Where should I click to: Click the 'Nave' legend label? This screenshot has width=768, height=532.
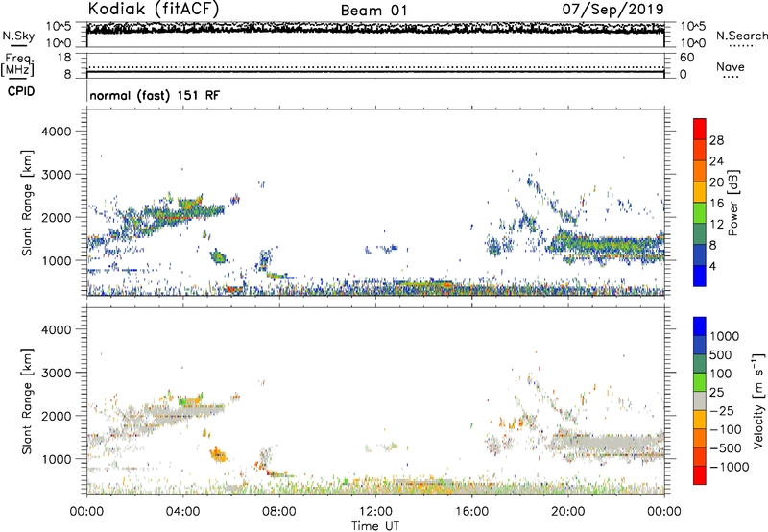731,66
